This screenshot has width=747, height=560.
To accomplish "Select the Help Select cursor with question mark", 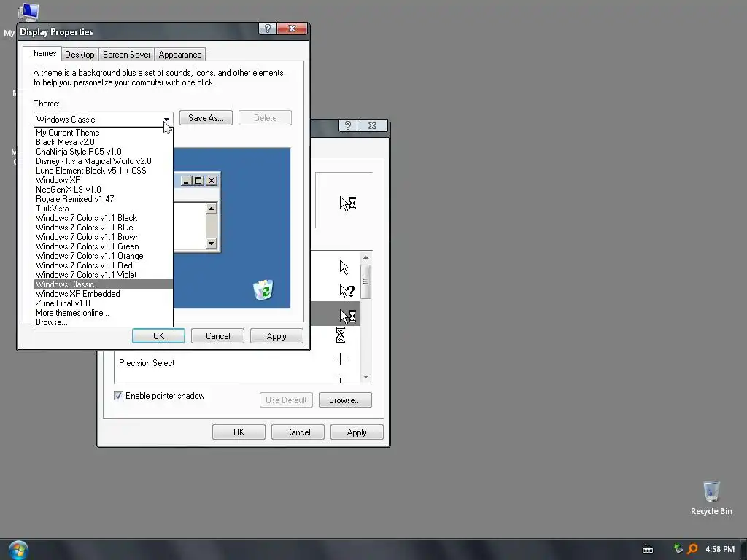I will click(347, 291).
